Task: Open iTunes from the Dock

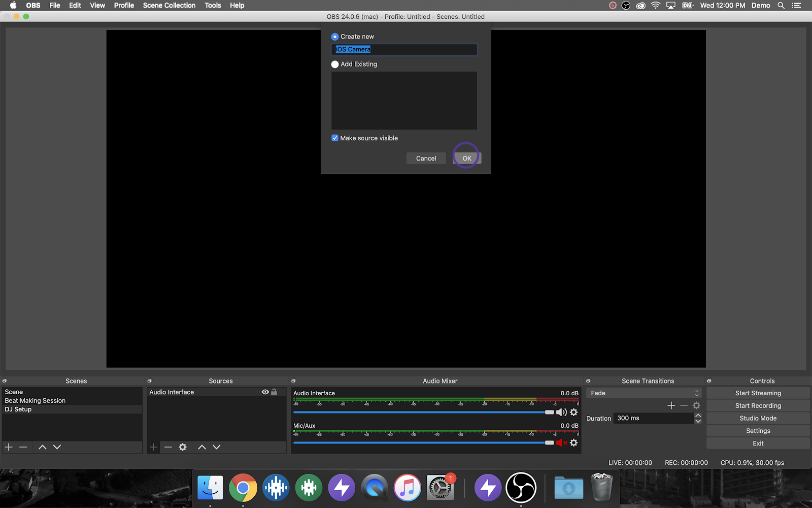Action: click(x=408, y=488)
